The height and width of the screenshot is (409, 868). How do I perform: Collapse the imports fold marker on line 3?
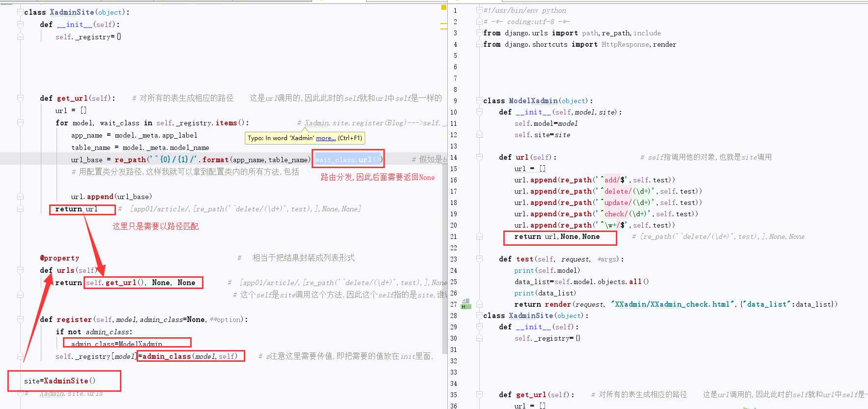click(479, 33)
